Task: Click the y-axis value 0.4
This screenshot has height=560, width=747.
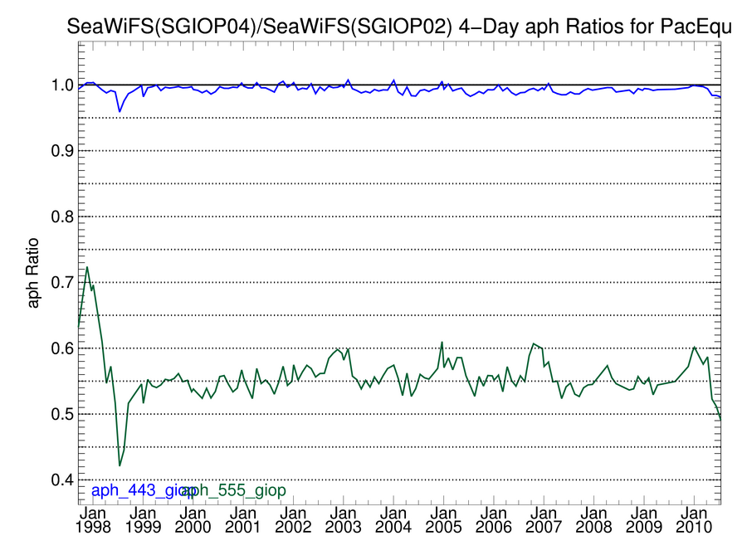Action: tap(63, 480)
